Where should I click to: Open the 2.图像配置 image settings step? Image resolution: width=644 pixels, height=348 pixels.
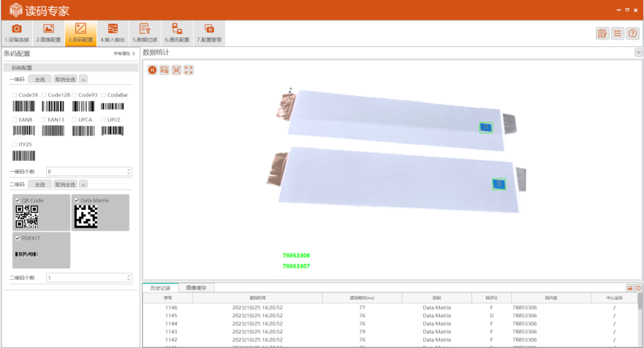point(48,33)
